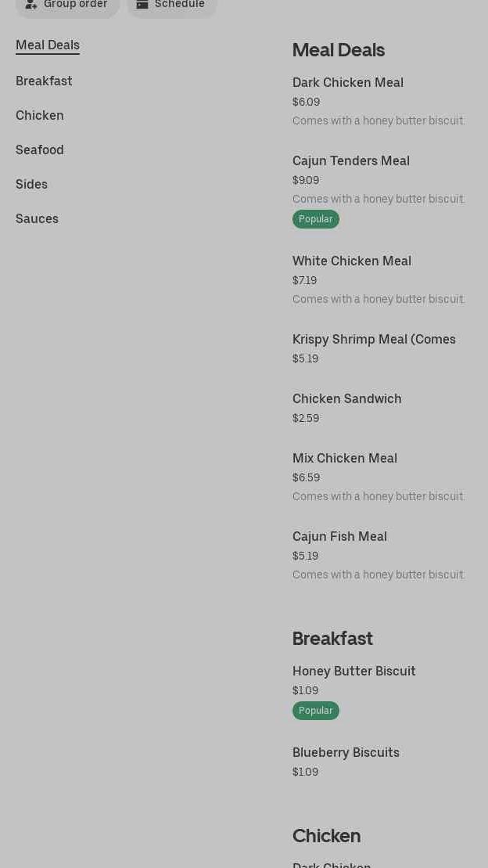This screenshot has height=868, width=488.
Task: Select the Meal Deals category
Action: (48, 45)
